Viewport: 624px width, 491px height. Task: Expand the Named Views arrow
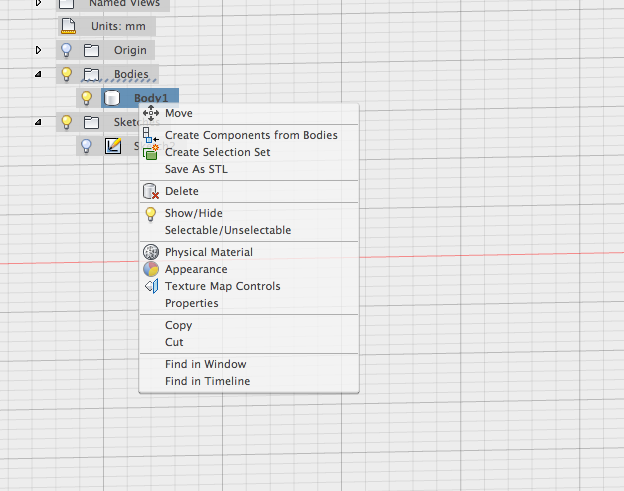pyautogui.click(x=38, y=3)
